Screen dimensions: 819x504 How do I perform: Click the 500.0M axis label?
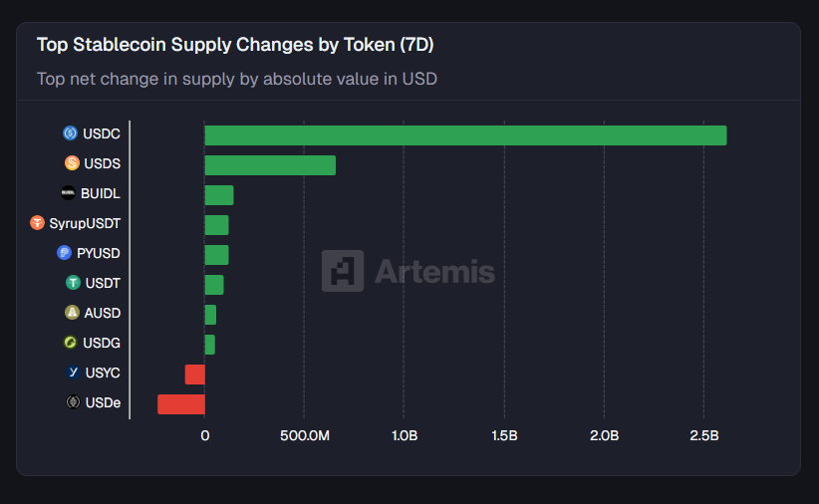[x=305, y=436]
